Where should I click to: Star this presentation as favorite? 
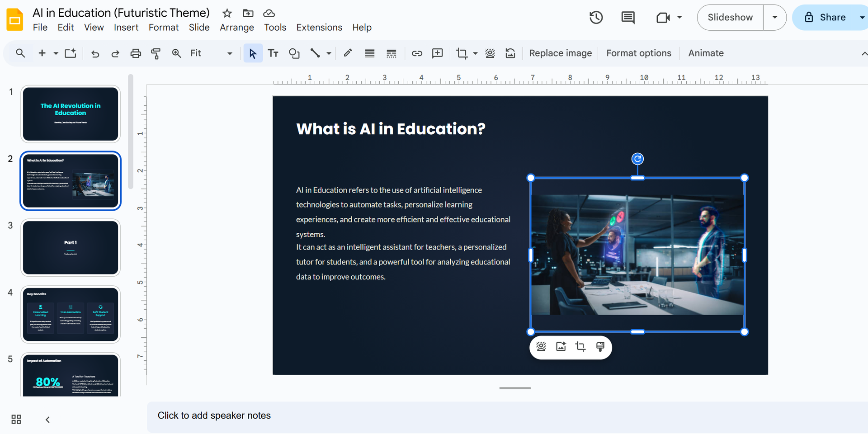point(227,13)
